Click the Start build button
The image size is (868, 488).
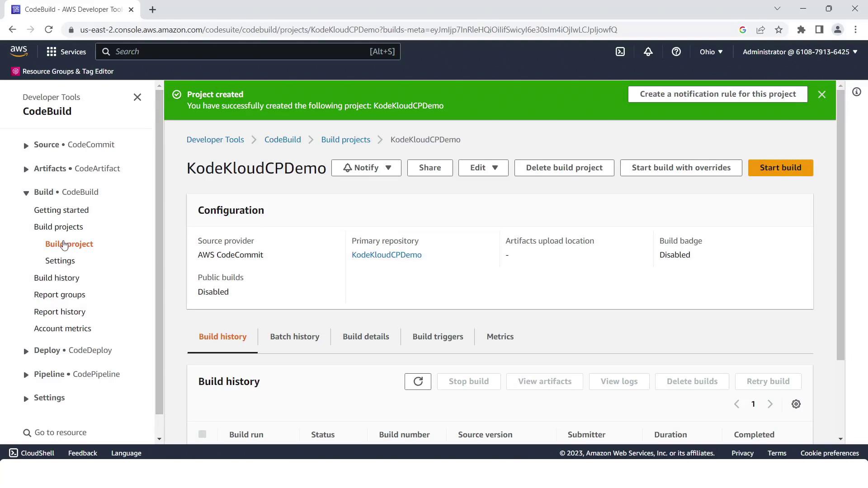pyautogui.click(x=780, y=168)
